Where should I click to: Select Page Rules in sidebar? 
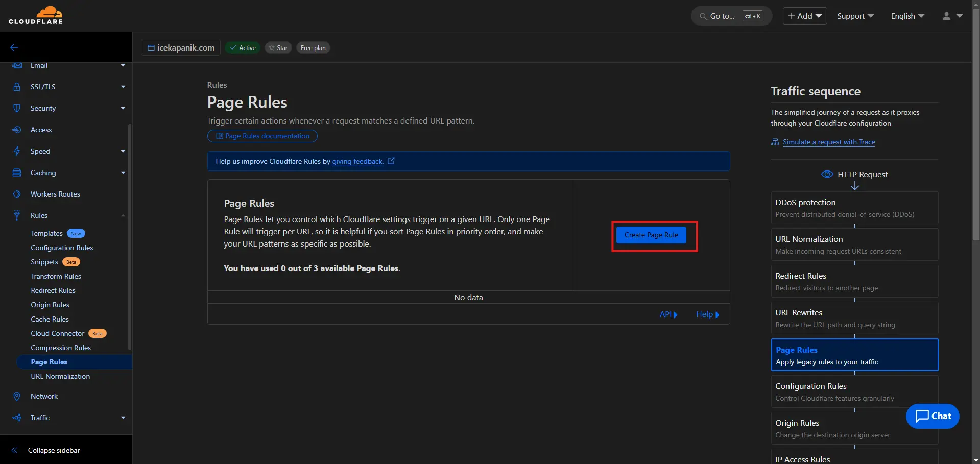74,362
